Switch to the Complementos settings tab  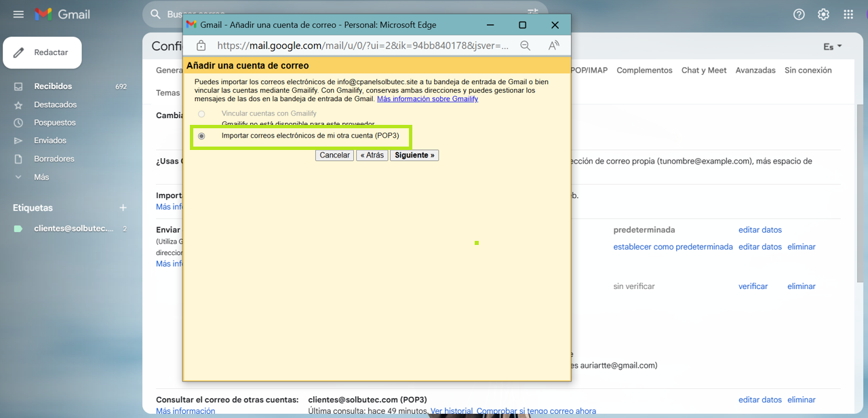[644, 71]
